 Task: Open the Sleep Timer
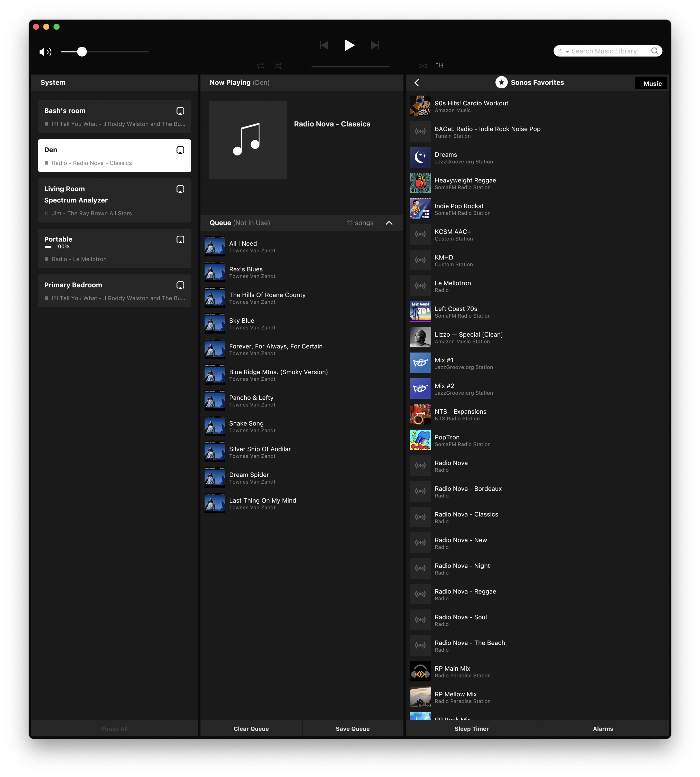coord(472,729)
